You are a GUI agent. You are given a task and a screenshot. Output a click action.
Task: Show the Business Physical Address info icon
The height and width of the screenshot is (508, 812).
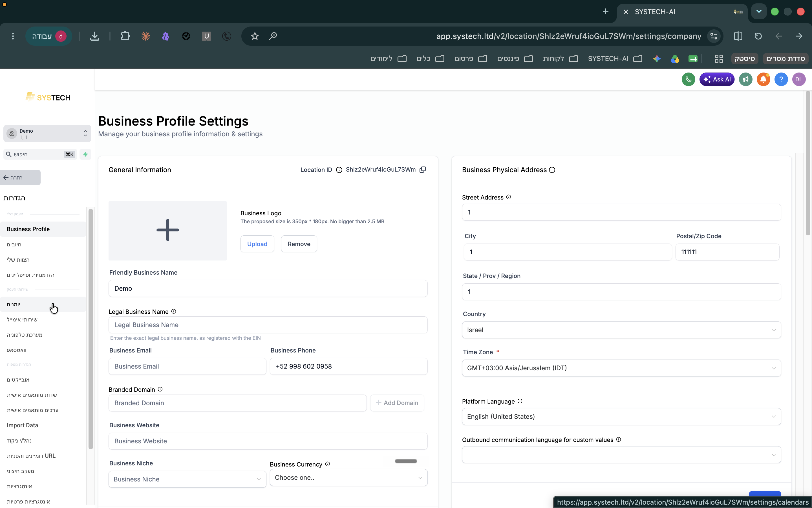552,170
